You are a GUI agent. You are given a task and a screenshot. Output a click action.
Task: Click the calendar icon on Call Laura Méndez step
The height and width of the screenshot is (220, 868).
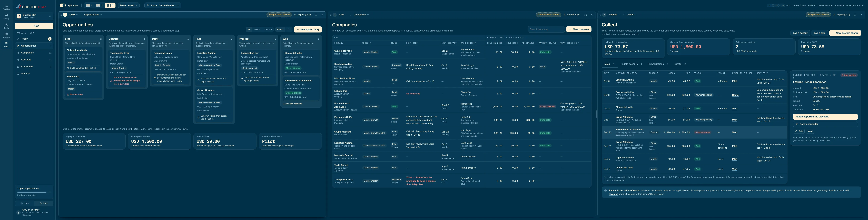point(68,68)
